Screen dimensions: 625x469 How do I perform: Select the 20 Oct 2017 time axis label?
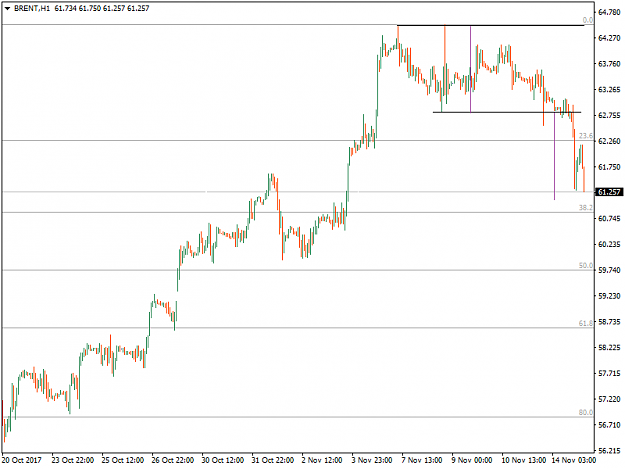click(x=22, y=460)
